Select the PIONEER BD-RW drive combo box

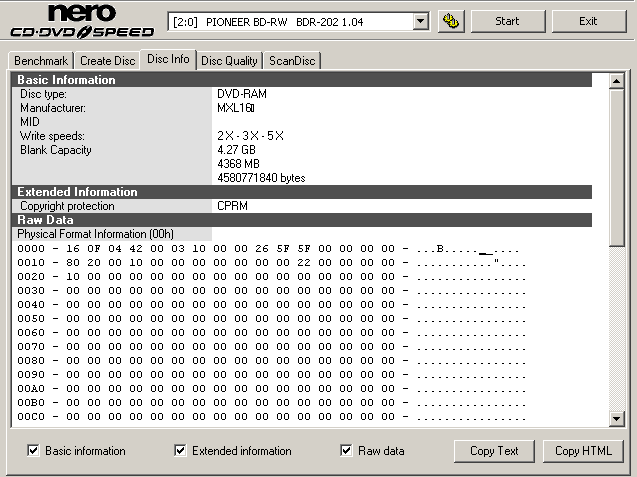tap(298, 22)
